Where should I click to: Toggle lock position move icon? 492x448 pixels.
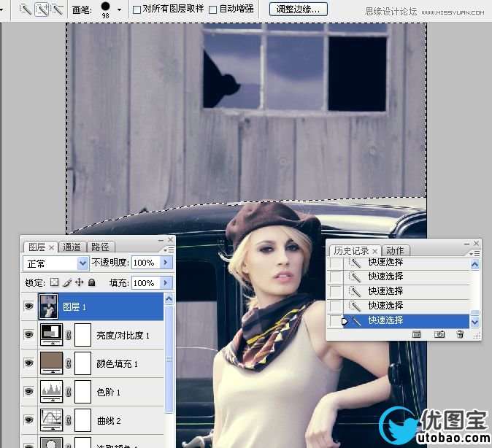80,282
